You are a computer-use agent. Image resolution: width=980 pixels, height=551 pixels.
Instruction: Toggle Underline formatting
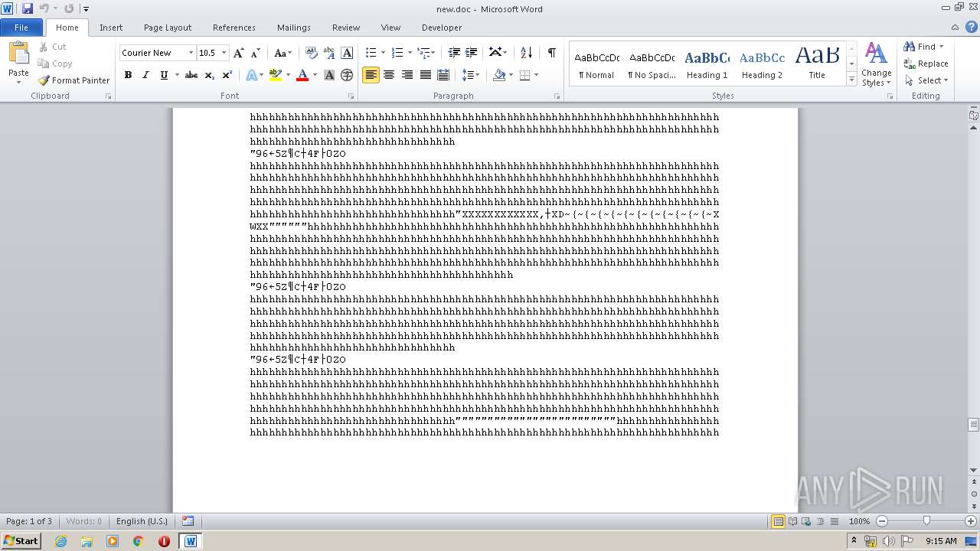tap(163, 75)
